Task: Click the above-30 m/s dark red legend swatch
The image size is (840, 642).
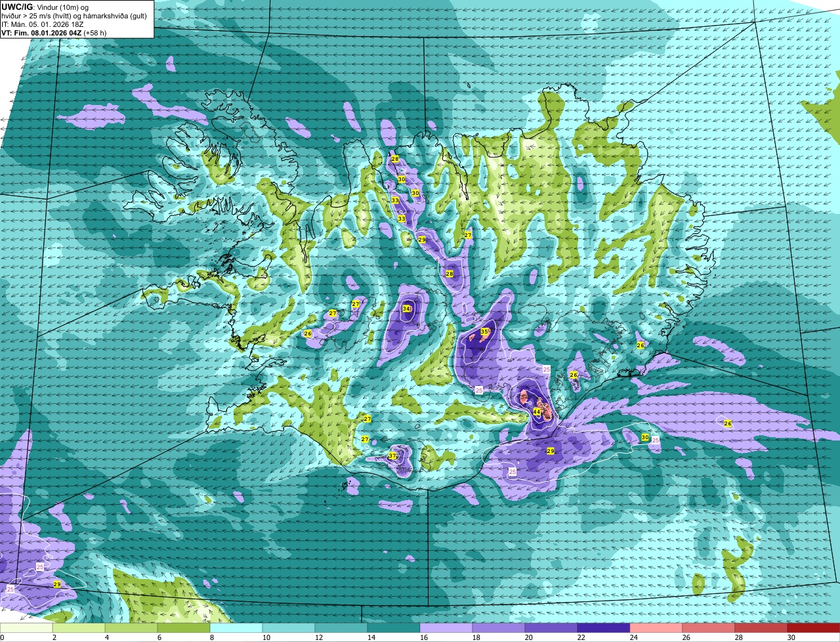Action: 814,628
